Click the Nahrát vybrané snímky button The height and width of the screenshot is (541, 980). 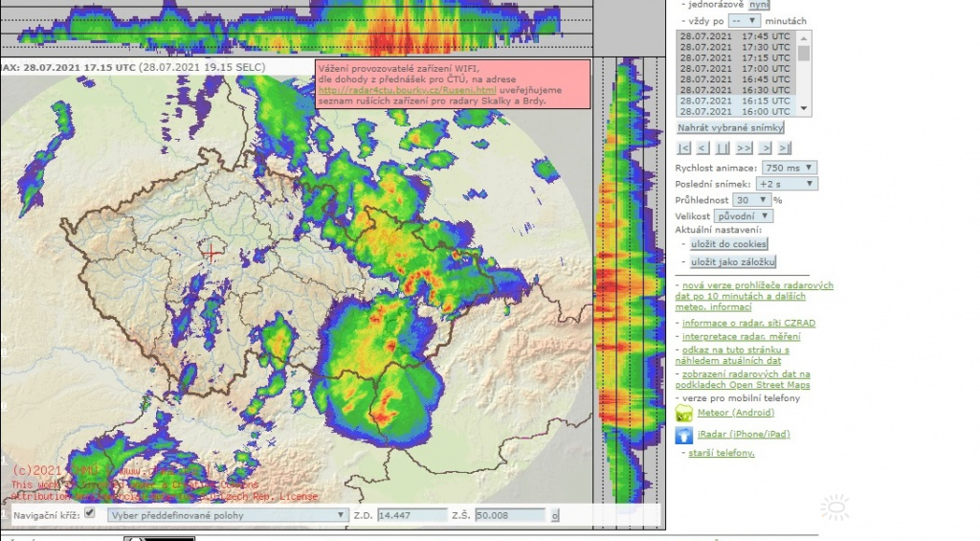click(x=730, y=127)
